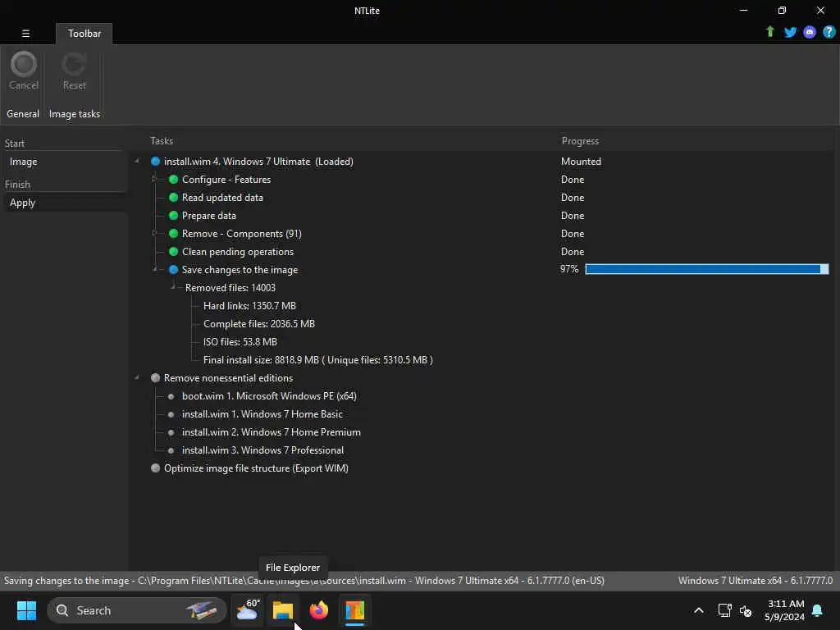Open the Apply page in sidebar
Screen dimensions: 840x630
pyautogui.click(x=22, y=203)
